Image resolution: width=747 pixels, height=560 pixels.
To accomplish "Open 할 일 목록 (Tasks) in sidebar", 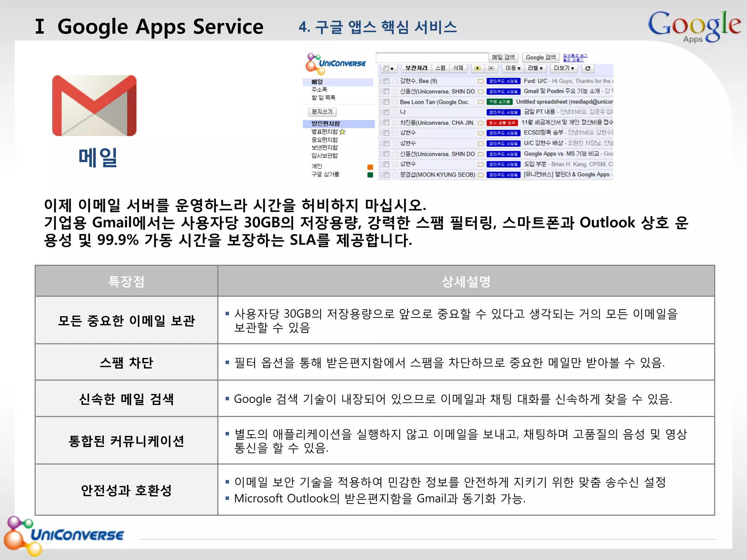I will 323,97.
